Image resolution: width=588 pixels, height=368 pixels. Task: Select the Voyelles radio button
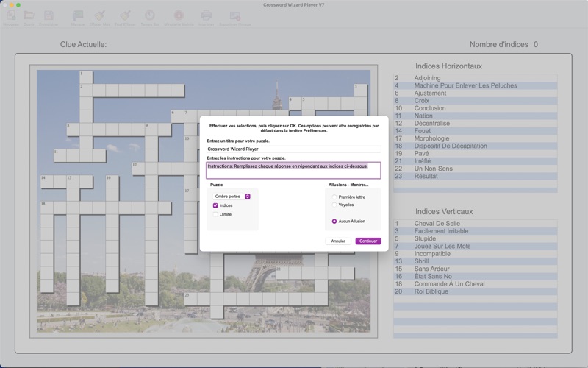pos(334,205)
